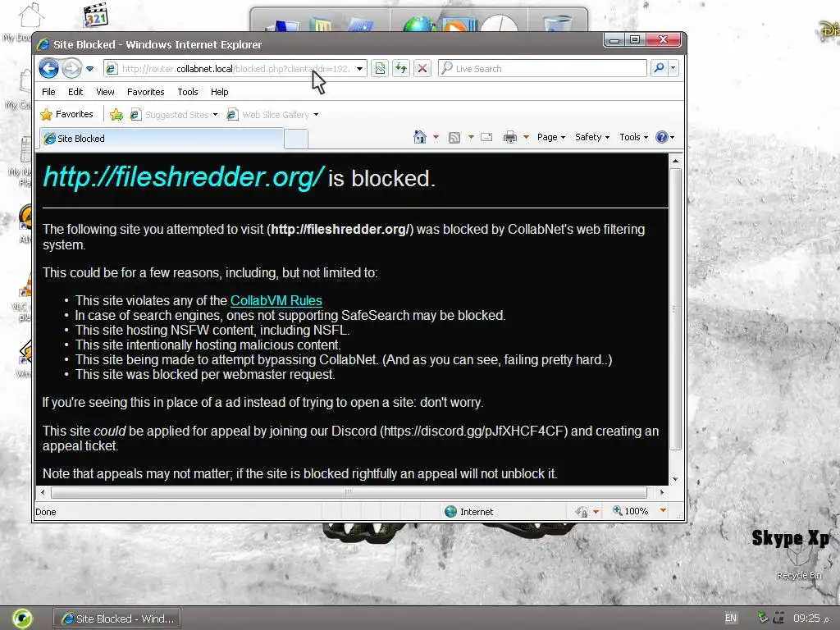Viewport: 840px width, 630px height.
Task: Stop loading with the red X icon
Action: coord(422,69)
